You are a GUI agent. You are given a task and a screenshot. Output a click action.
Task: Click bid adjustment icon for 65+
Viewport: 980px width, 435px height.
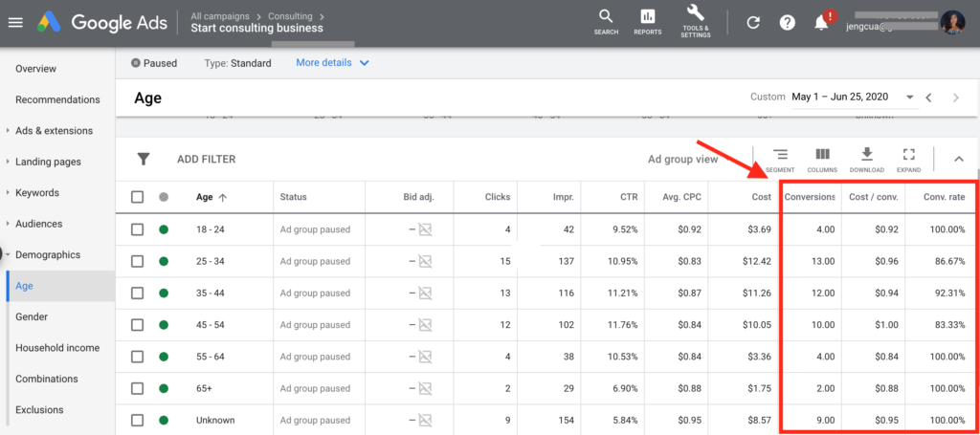pyautogui.click(x=425, y=388)
